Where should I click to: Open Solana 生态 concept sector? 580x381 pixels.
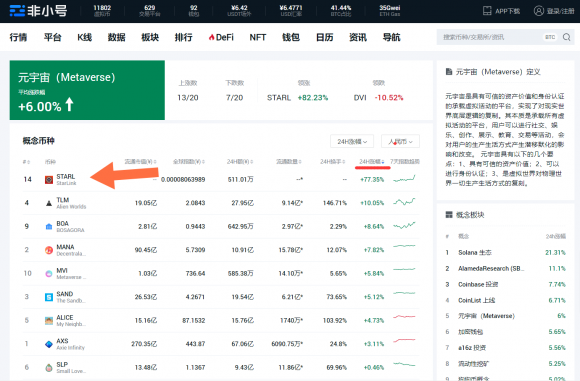(475, 253)
